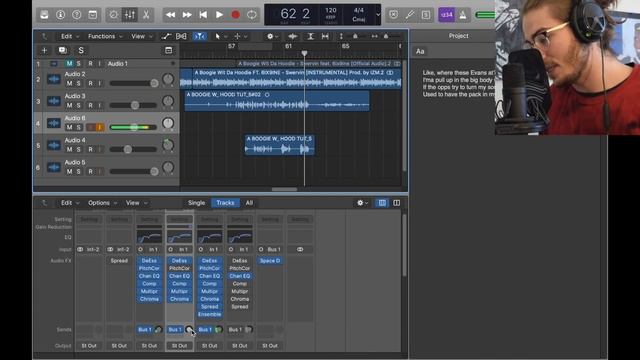Screen dimensions: 640x360
Task: Toggle the control bar Solo S button
Action: coord(426,15)
